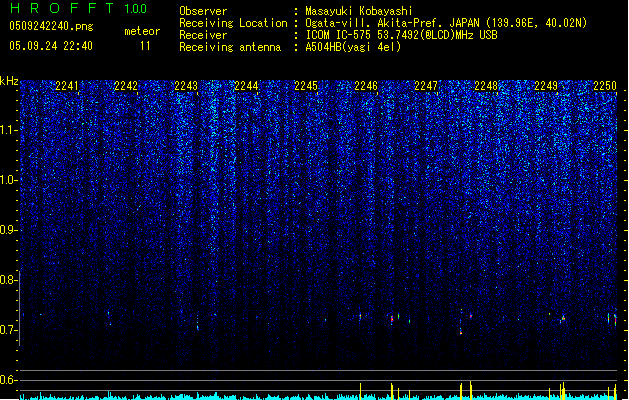Click the 2249 time marker
This screenshot has width=629, height=400.
coord(546,86)
